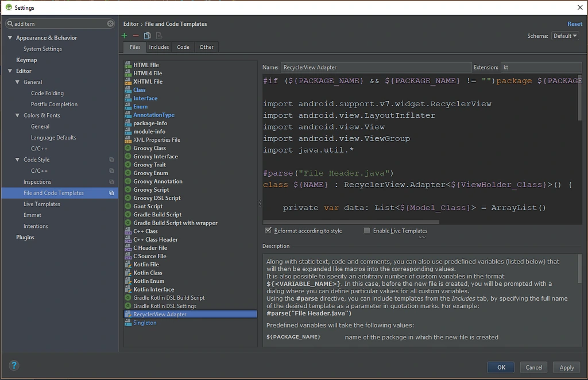Click the Editor breadcrumb link
588x380 pixels.
click(x=131, y=24)
